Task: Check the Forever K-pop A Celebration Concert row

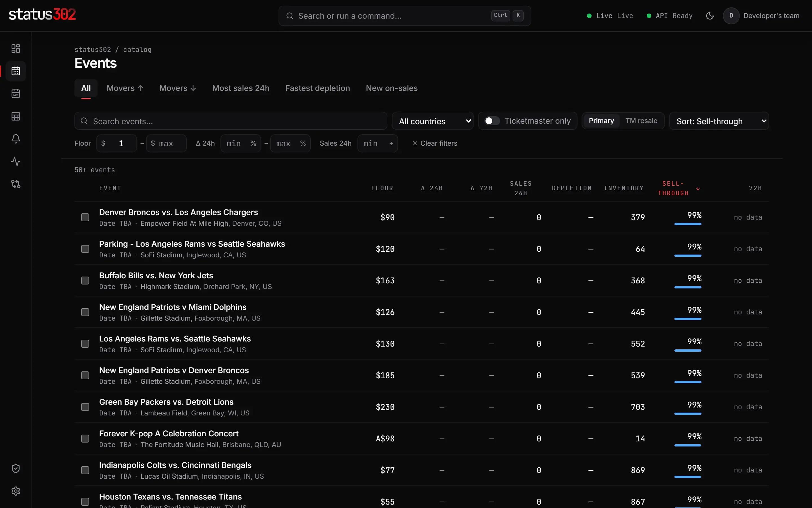Action: [x=85, y=439]
